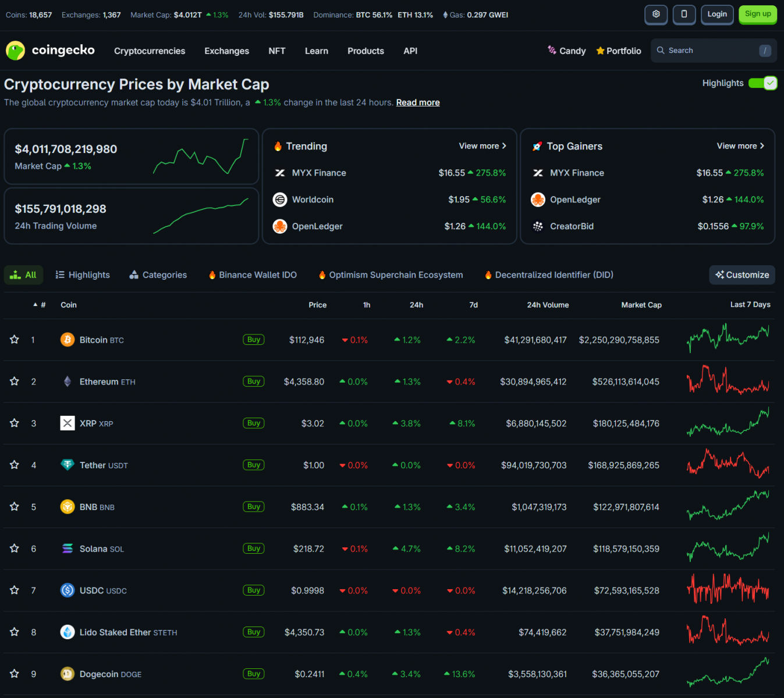Viewport: 784px width, 698px height.
Task: Expand View more under Top Gainers
Action: pos(740,146)
